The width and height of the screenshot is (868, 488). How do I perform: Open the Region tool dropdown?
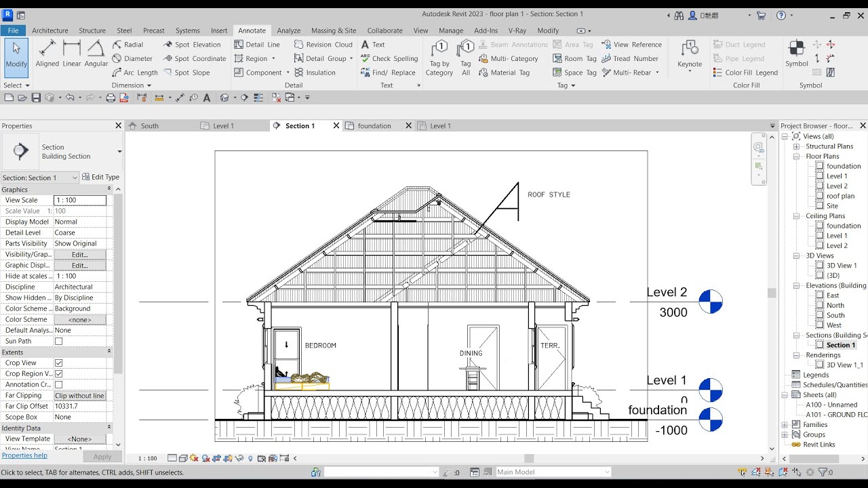click(274, 59)
